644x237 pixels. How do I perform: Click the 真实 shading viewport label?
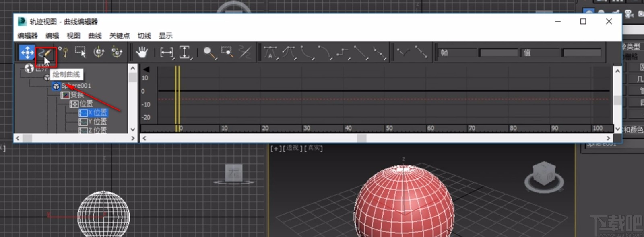[313, 148]
